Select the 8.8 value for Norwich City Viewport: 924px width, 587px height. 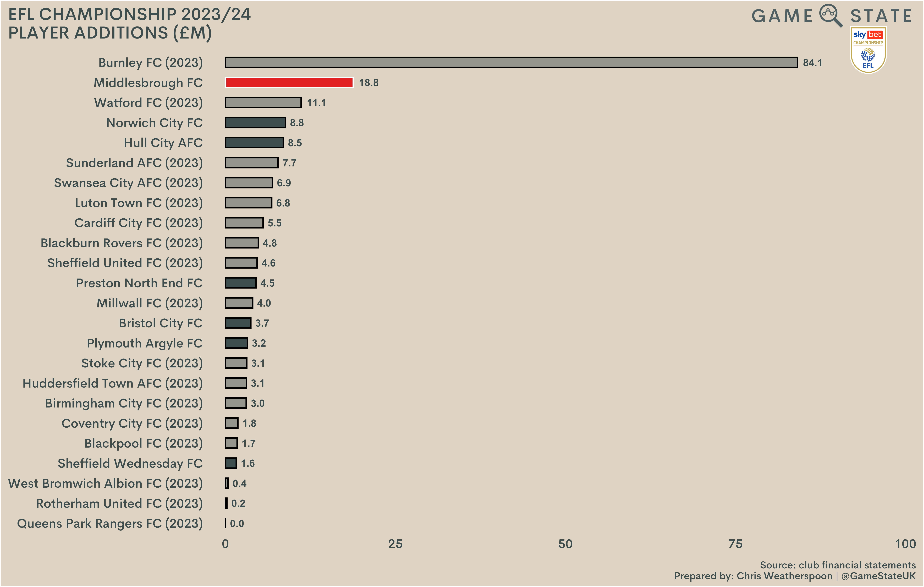pos(297,123)
